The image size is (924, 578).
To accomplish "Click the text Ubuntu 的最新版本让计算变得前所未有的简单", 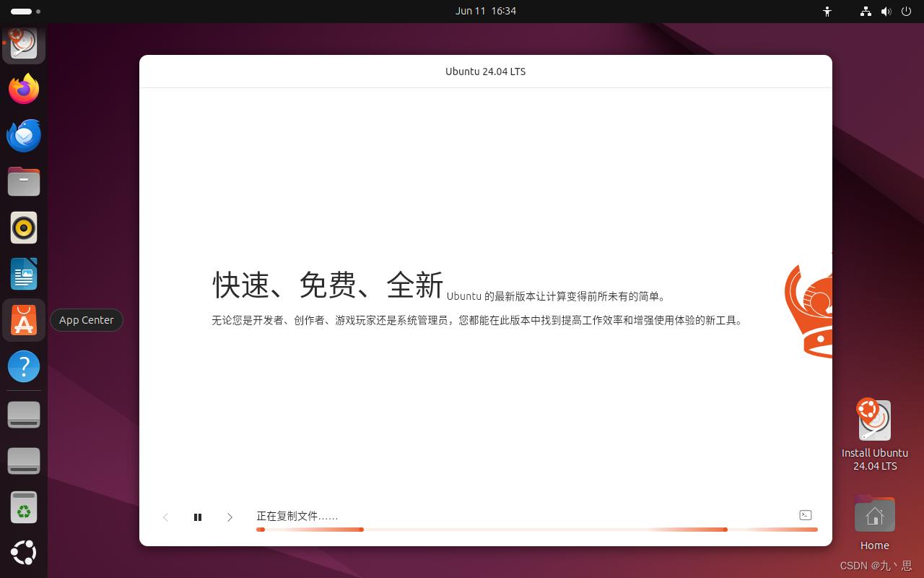I will tap(556, 296).
